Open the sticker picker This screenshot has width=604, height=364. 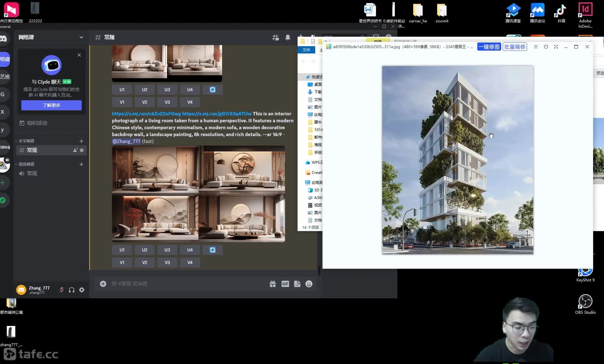pos(297,284)
